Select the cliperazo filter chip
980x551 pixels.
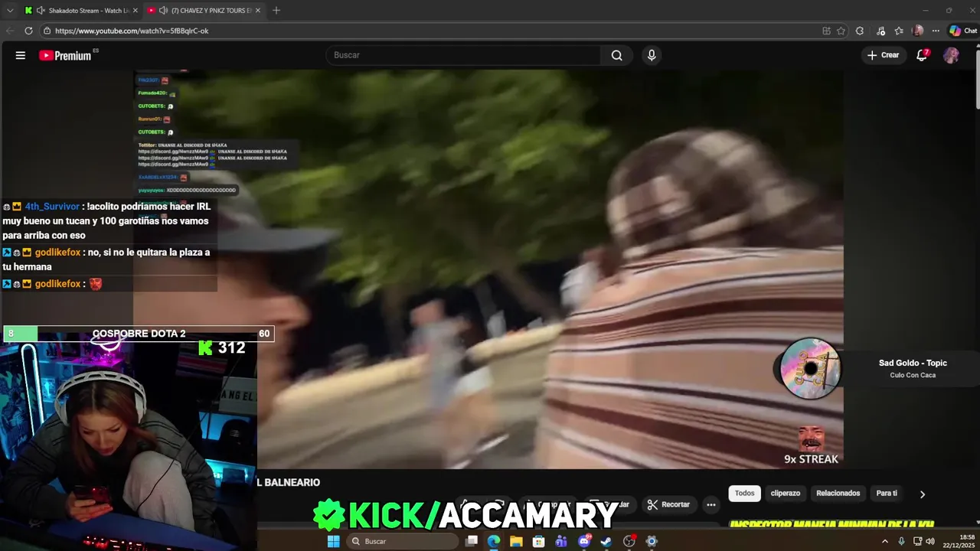coord(785,494)
